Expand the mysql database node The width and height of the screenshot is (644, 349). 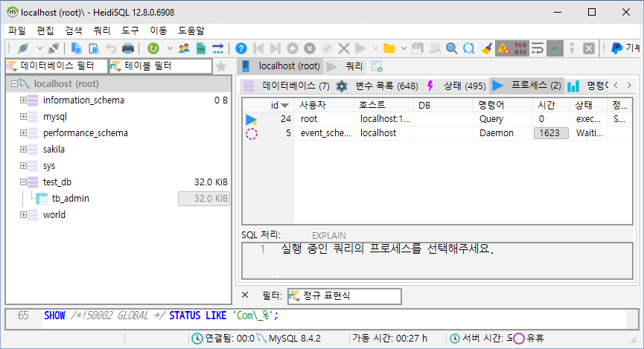[23, 117]
